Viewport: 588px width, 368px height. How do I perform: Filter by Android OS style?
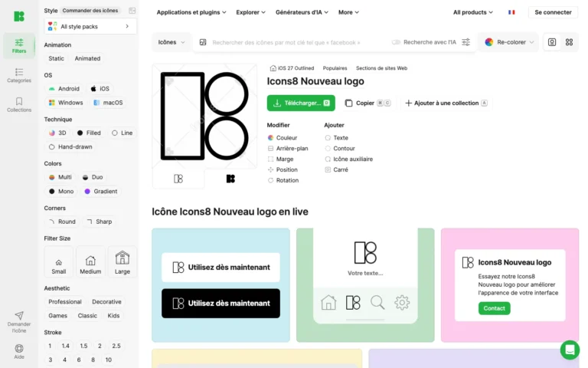click(x=64, y=89)
